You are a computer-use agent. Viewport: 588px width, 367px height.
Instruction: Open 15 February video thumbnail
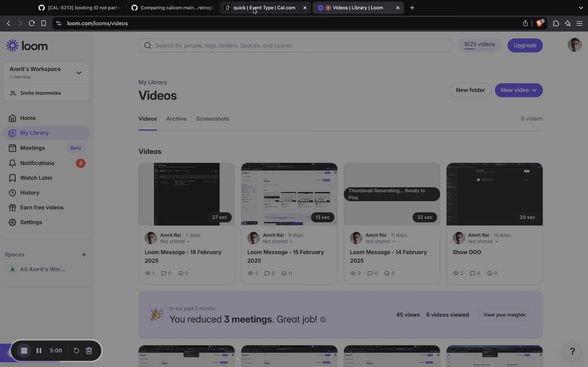coord(289,194)
